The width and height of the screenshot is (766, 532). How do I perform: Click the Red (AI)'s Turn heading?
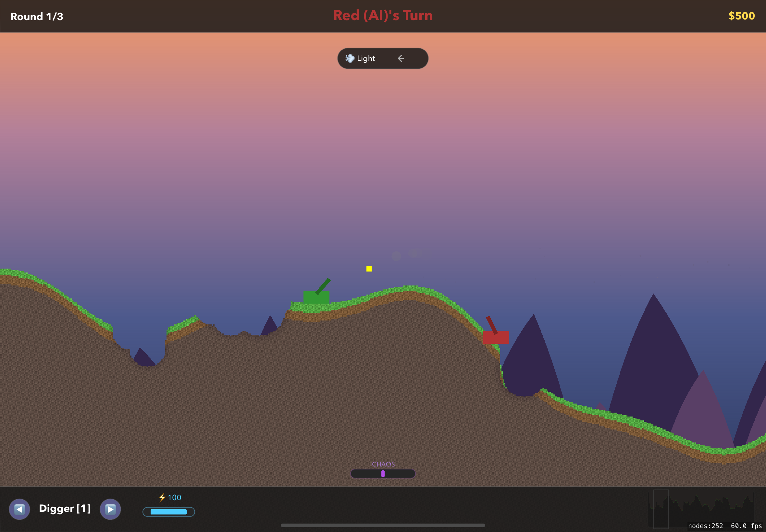click(382, 15)
